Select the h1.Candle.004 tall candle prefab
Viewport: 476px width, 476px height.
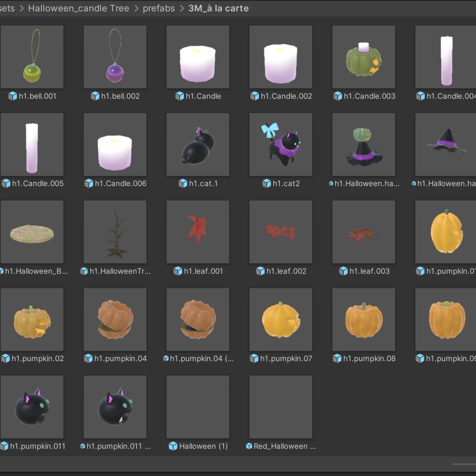[x=445, y=57]
